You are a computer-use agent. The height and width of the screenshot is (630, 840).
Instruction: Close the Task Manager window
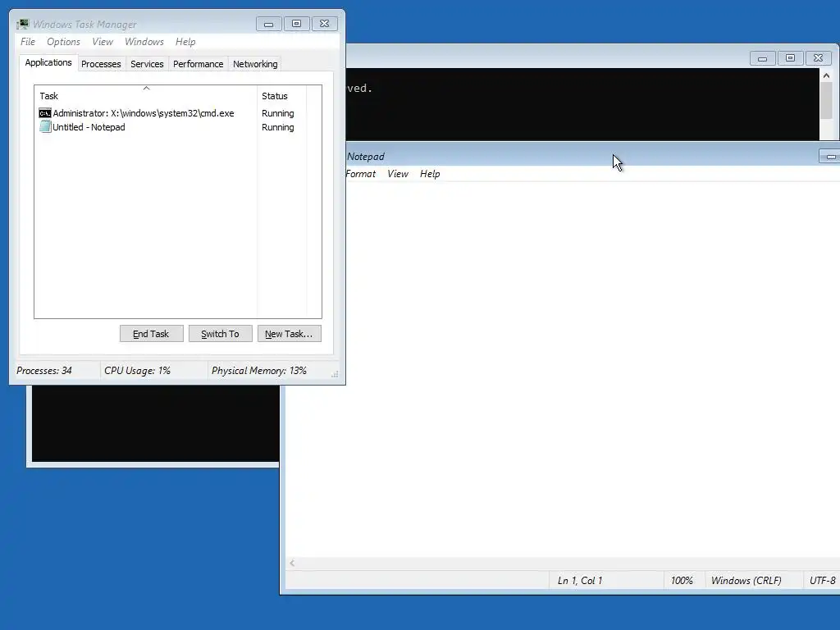(324, 24)
